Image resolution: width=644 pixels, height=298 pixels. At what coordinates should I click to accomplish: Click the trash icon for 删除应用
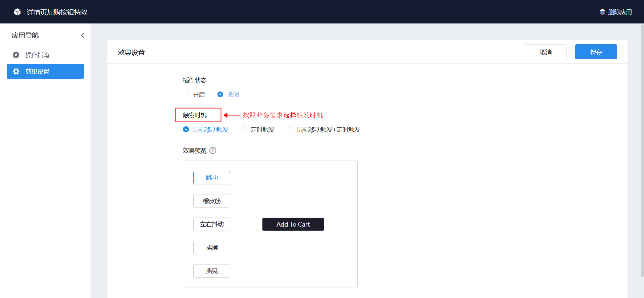(602, 12)
